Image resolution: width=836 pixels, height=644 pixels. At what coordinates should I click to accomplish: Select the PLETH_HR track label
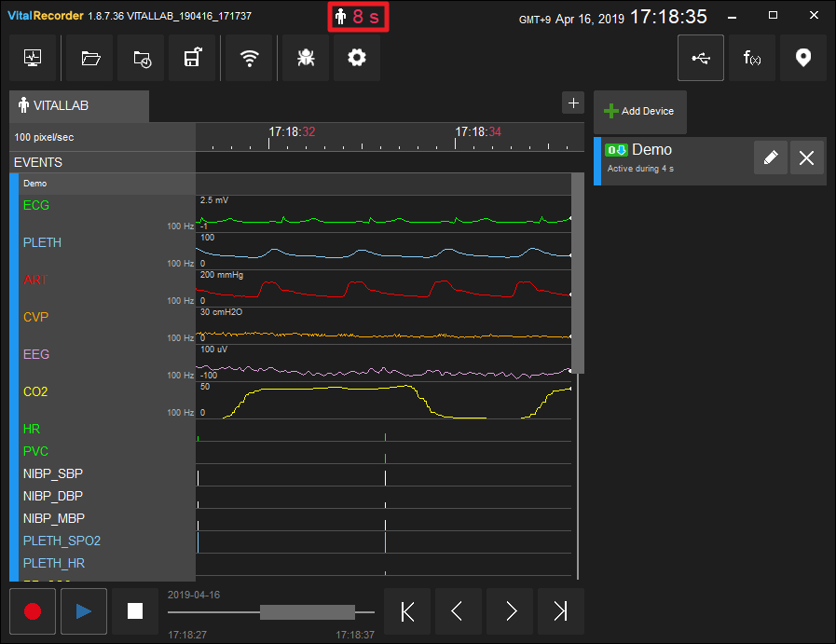[x=54, y=564]
